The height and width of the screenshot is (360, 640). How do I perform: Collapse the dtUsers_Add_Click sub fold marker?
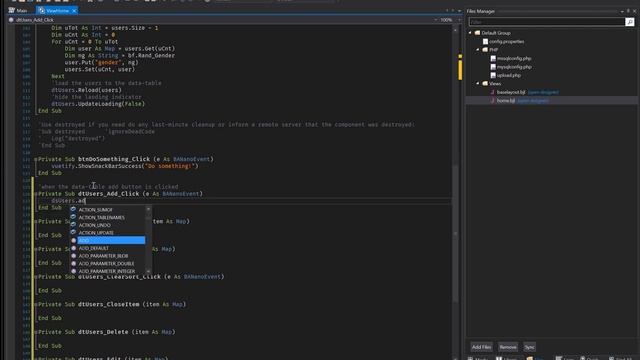pyautogui.click(x=36, y=194)
